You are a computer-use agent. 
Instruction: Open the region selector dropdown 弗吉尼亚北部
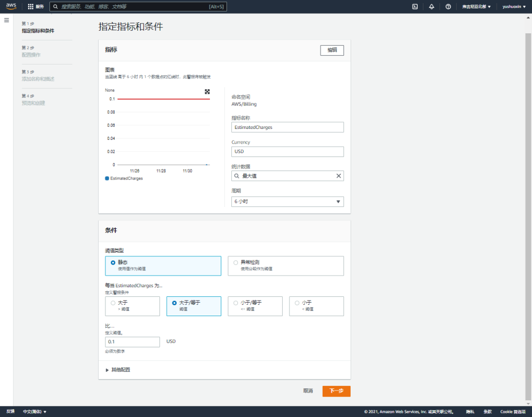click(x=476, y=7)
